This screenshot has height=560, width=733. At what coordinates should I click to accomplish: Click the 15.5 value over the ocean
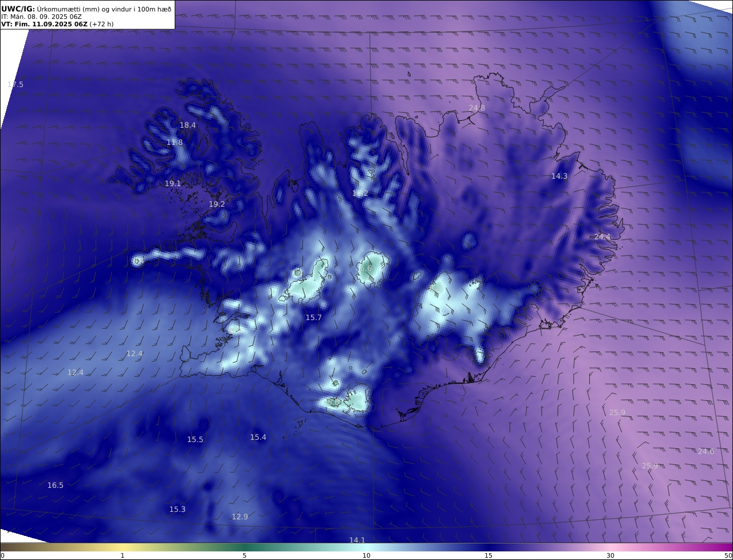(195, 439)
